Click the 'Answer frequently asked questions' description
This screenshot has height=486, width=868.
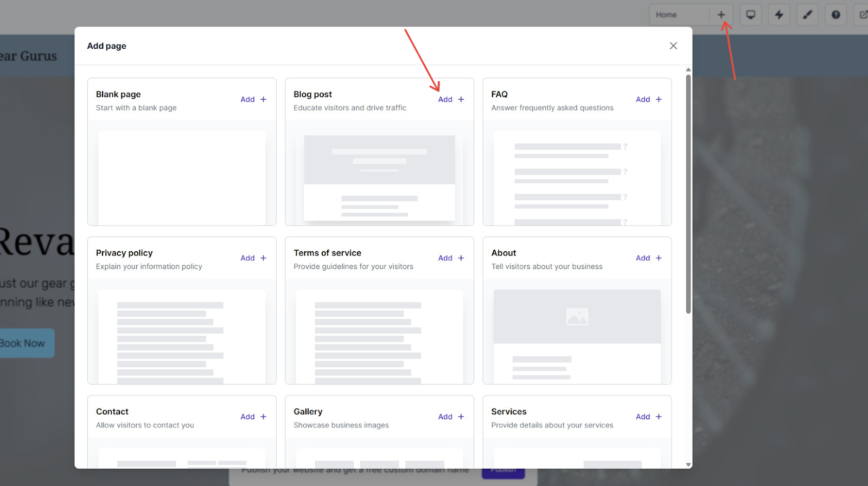coord(552,108)
